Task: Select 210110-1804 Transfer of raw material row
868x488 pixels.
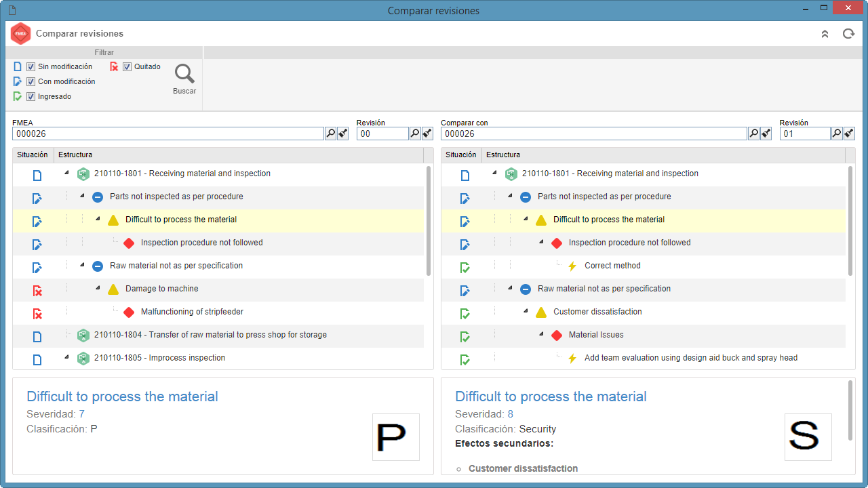Action: coord(218,335)
